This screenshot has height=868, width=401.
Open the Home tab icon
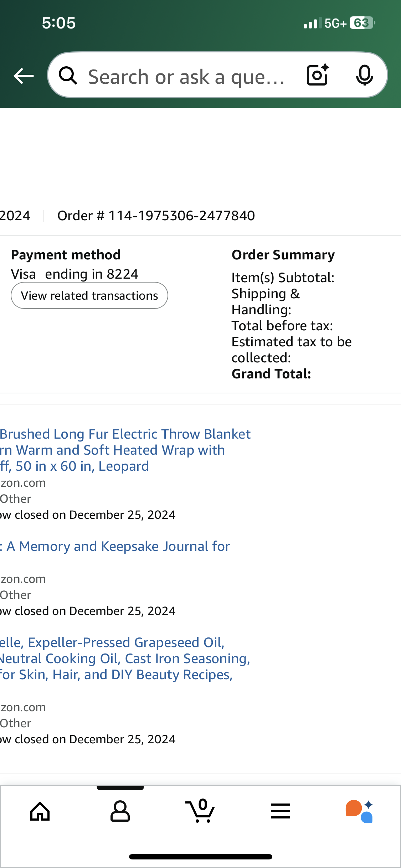(40, 811)
